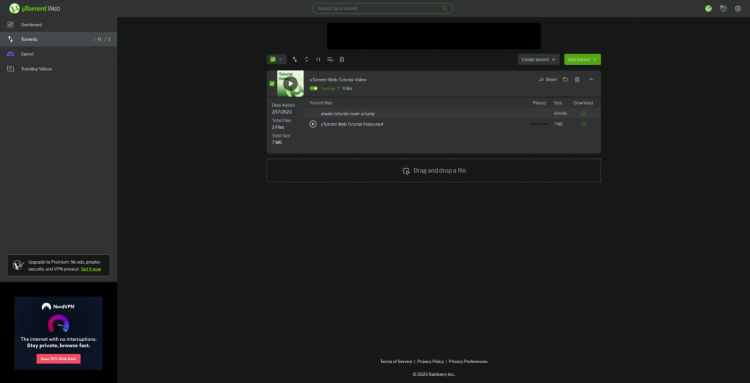Focus the Search for a torrent field
The image size is (750, 383).
coord(382,9)
